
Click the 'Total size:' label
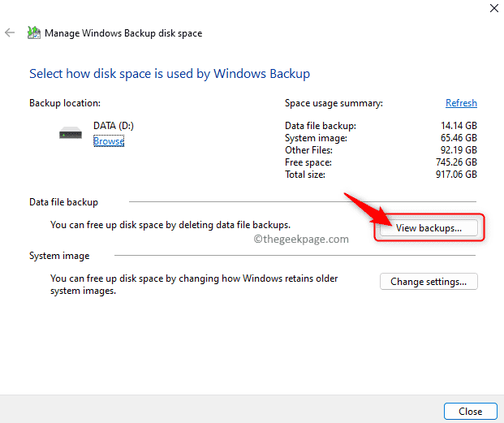click(x=305, y=175)
